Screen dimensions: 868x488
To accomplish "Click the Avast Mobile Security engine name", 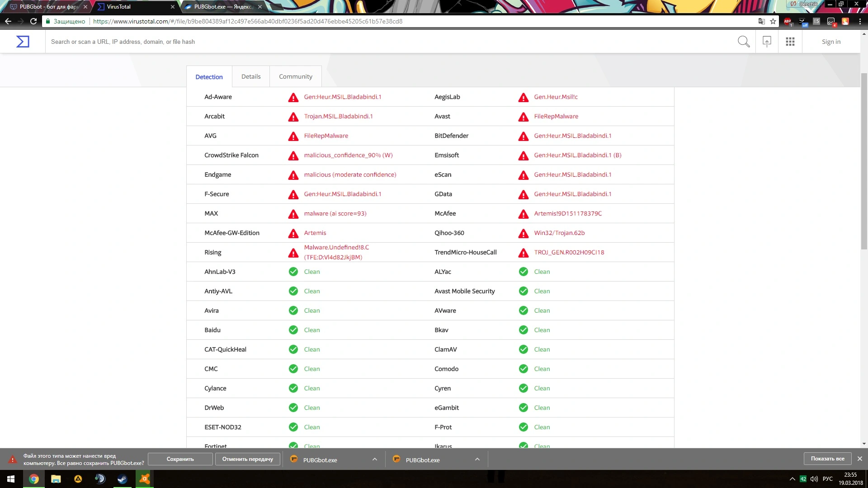I will [464, 291].
